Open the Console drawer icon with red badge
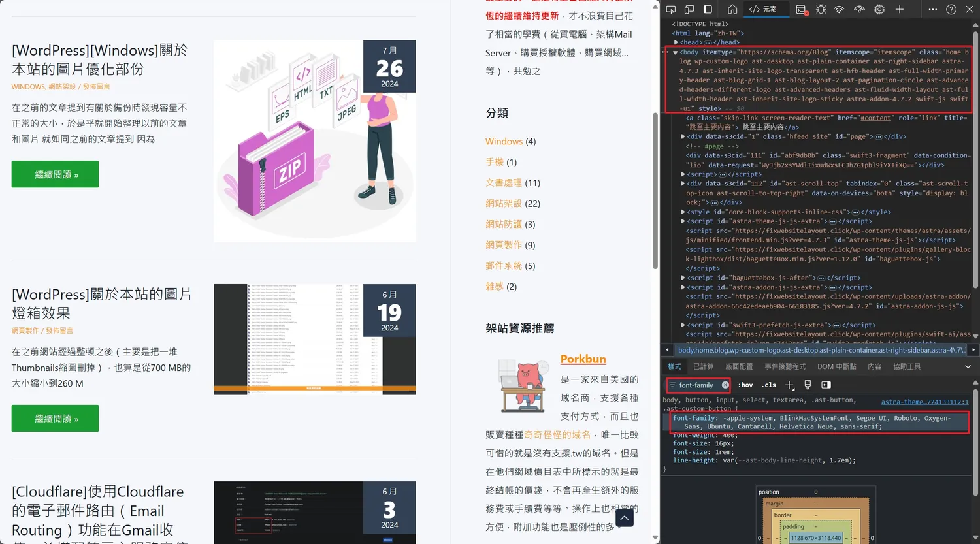980x544 pixels. [801, 9]
